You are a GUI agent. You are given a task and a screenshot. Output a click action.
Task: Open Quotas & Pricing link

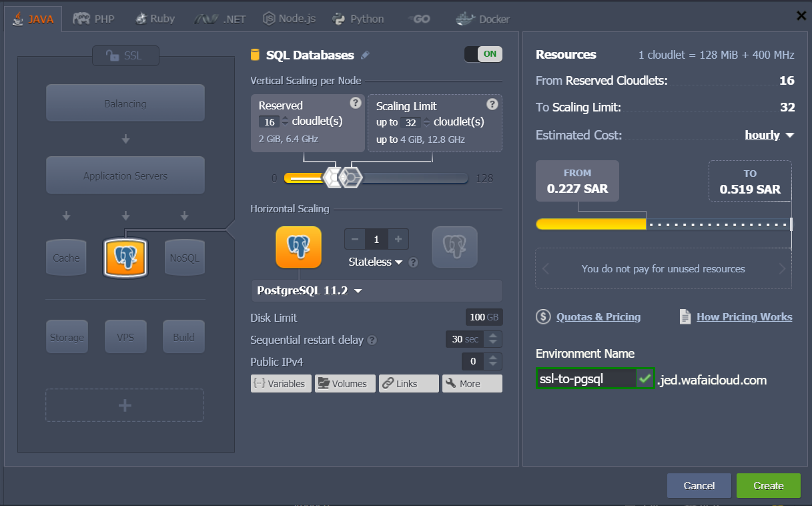(598, 316)
